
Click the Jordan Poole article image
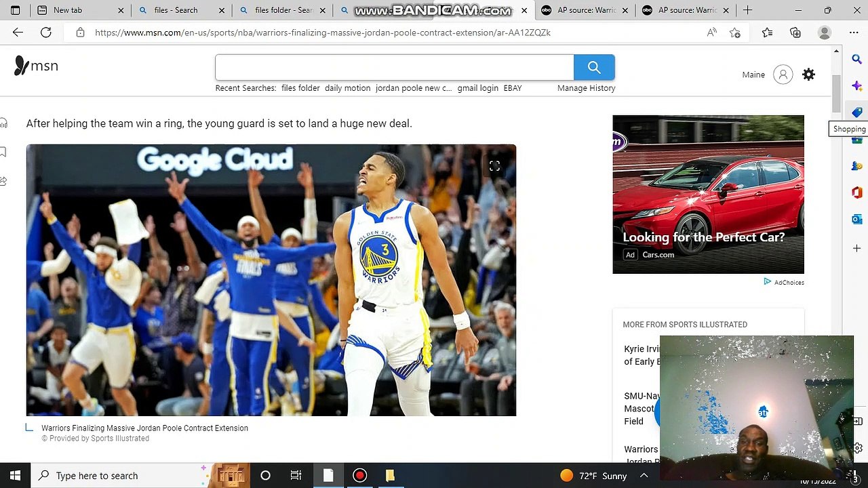[271, 280]
